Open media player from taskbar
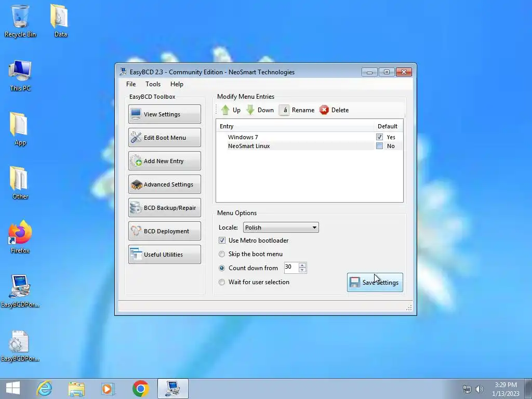 click(108, 389)
